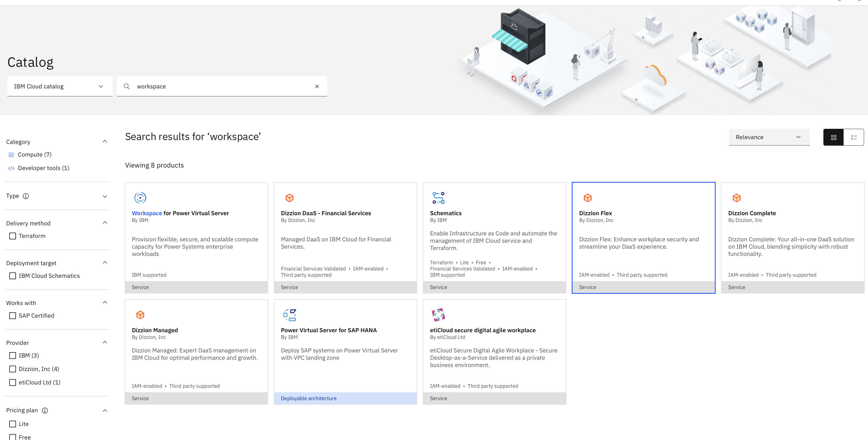The width and height of the screenshot is (868, 440).
Task: Filter by Dizzion, Inc provider
Action: tap(12, 369)
